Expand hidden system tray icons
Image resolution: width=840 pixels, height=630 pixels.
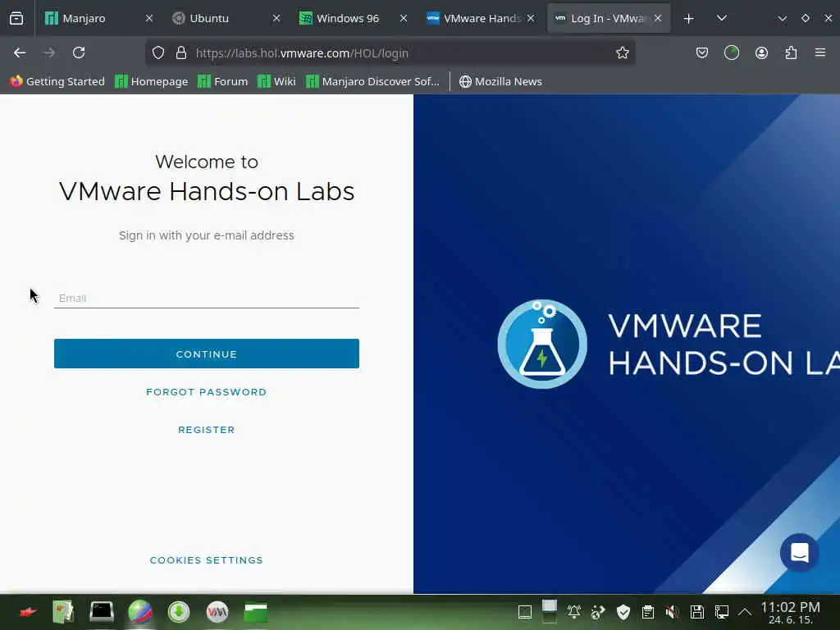point(745,612)
